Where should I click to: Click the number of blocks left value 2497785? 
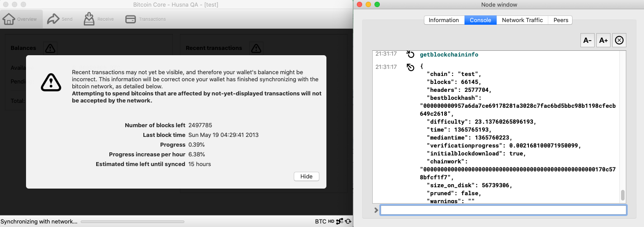(x=200, y=125)
